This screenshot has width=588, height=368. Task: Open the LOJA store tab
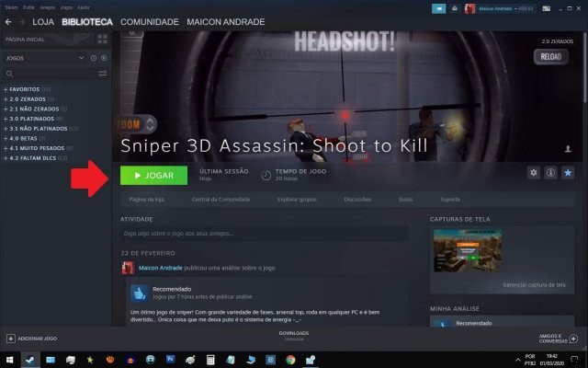(x=42, y=20)
